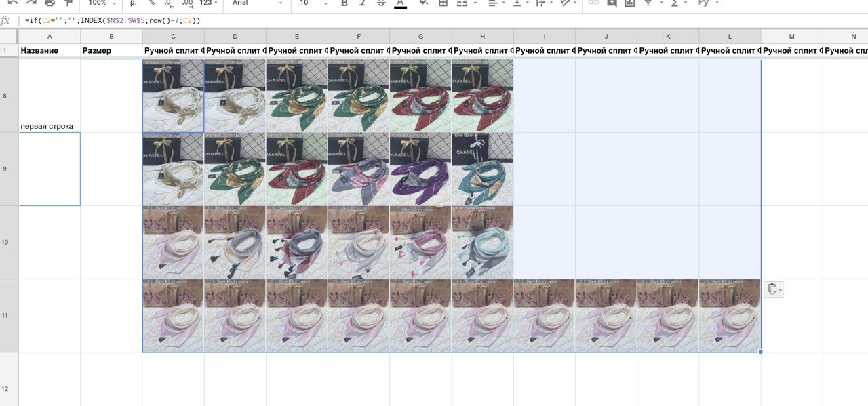Apply italic formatting

pyautogui.click(x=363, y=3)
